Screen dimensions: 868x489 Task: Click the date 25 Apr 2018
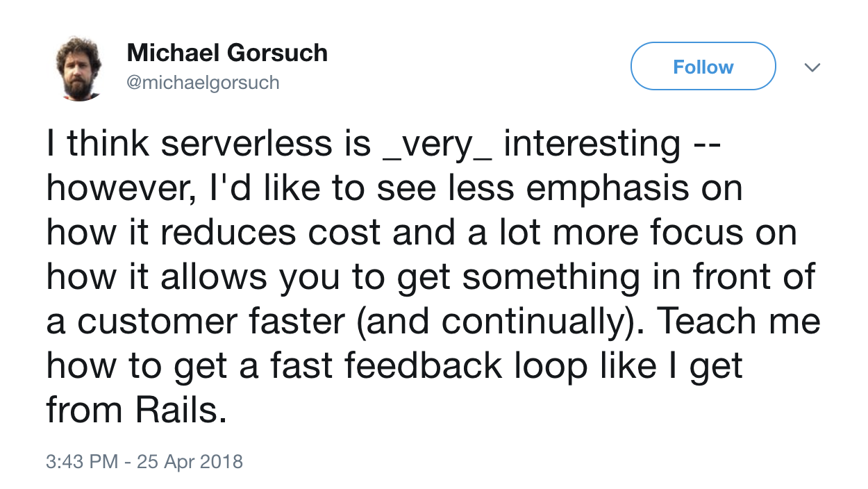click(189, 461)
